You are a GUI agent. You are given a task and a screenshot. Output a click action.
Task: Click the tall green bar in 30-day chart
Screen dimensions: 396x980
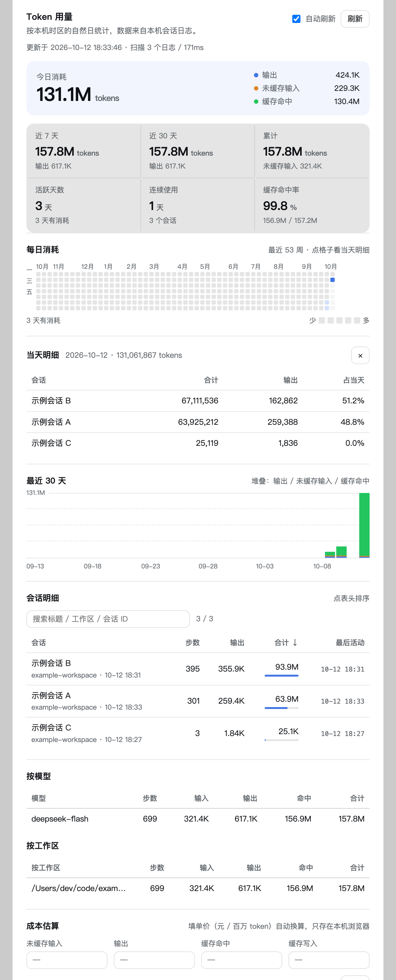point(364,525)
